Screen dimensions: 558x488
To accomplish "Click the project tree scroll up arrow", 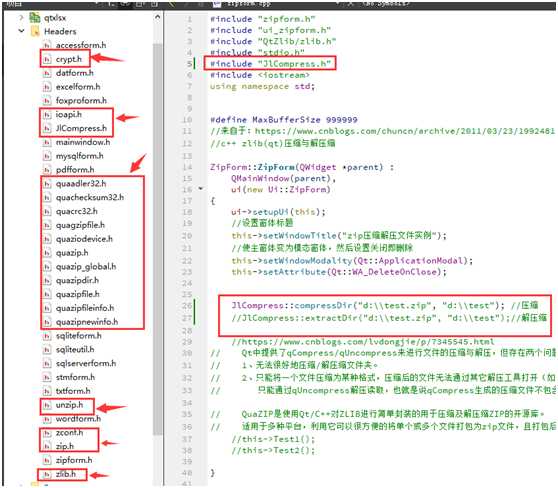I will click(157, 17).
